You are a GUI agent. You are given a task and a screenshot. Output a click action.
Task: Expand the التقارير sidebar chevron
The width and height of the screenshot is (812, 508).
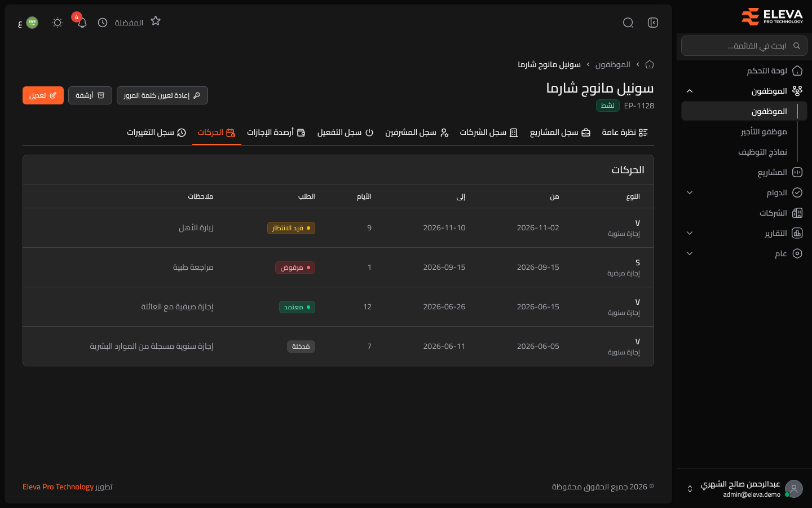[x=690, y=233]
